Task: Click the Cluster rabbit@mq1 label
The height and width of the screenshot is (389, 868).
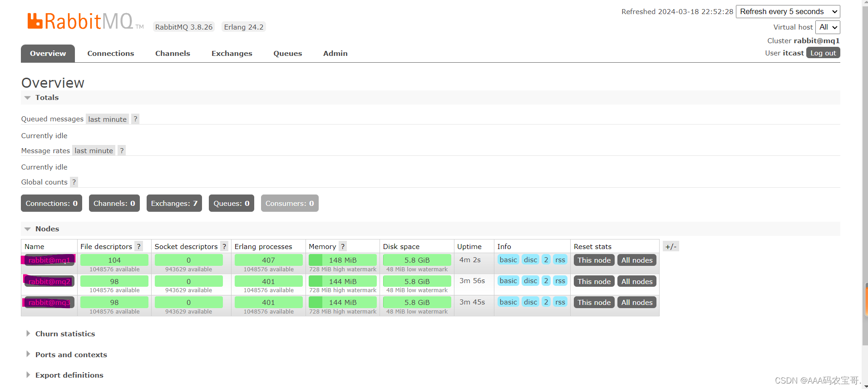Action: click(x=804, y=40)
